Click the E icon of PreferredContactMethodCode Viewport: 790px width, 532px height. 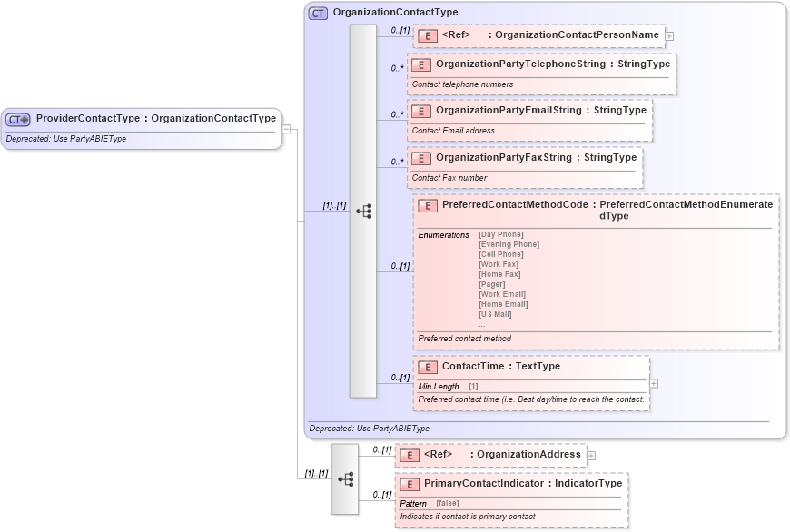pyautogui.click(x=426, y=205)
